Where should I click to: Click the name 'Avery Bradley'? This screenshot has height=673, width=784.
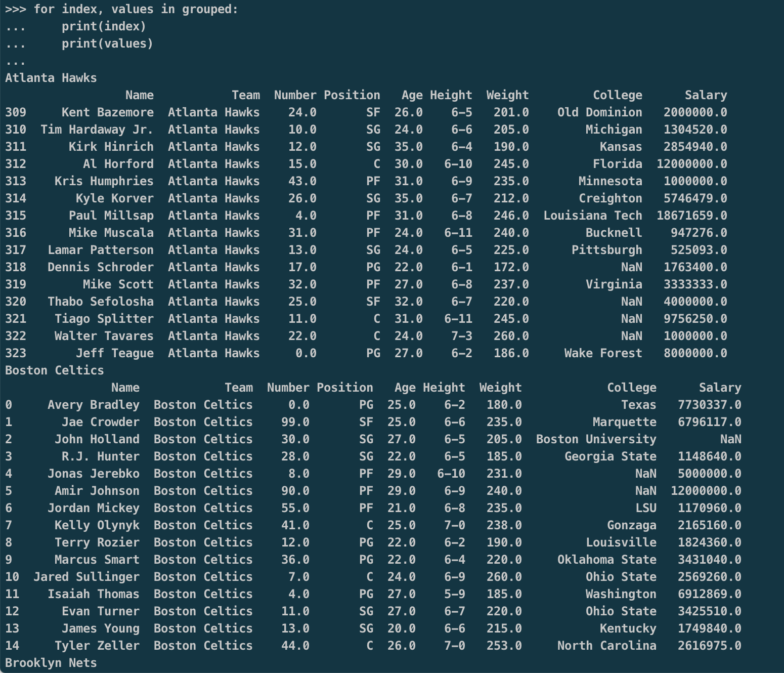click(94, 405)
